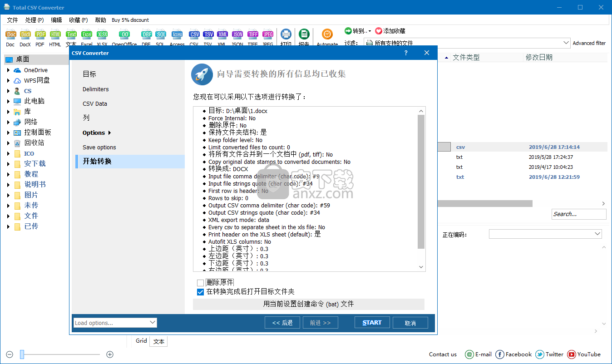Open the 编辑 menu
Image resolution: width=612 pixels, height=364 pixels.
coord(56,20)
